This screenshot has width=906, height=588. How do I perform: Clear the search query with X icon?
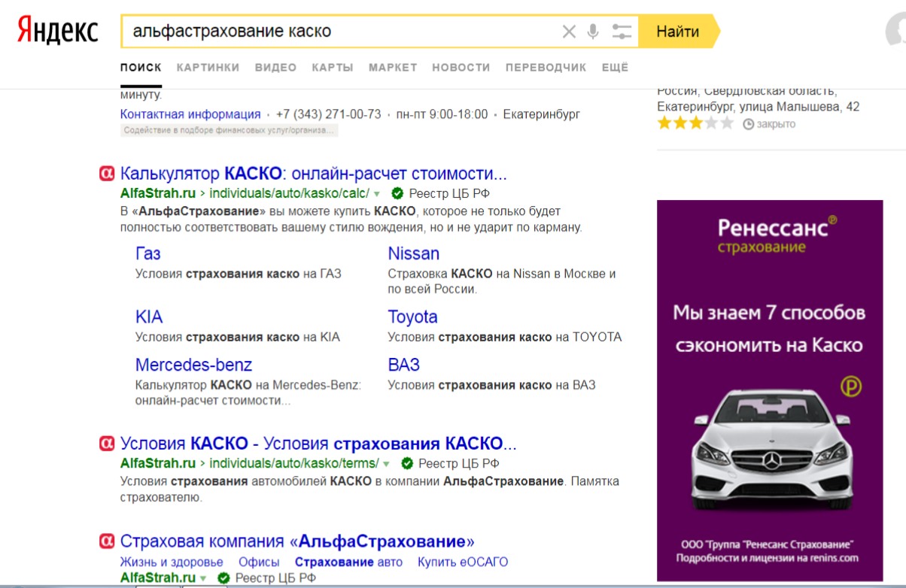[x=569, y=32]
